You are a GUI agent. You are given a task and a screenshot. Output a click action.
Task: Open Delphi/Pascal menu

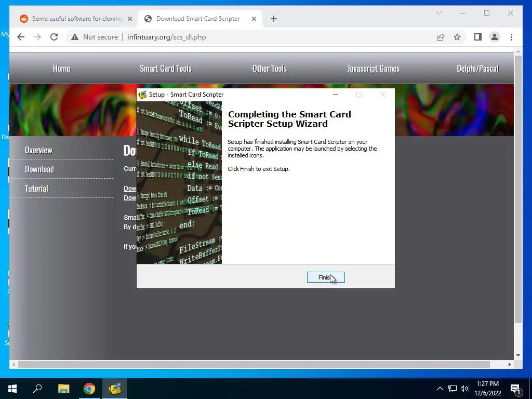coord(478,69)
